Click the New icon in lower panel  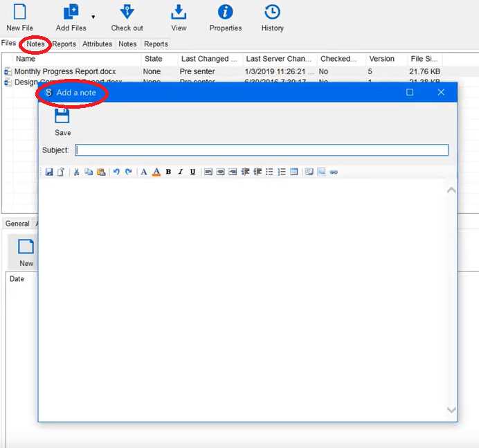coord(26,247)
